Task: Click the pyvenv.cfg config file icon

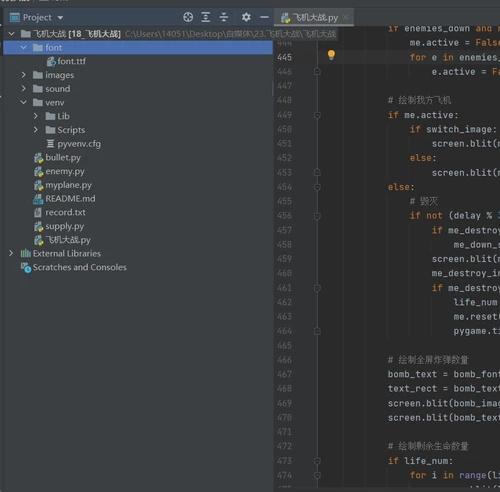Action: [50, 144]
